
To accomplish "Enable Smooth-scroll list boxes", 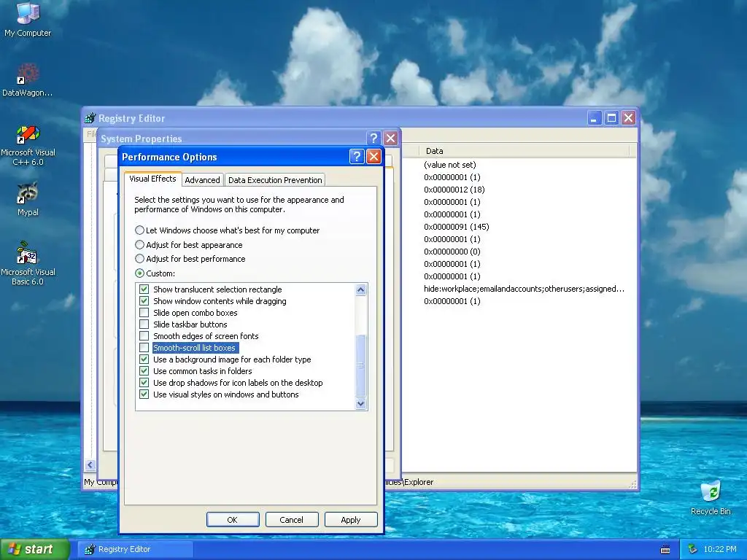I will [x=144, y=348].
